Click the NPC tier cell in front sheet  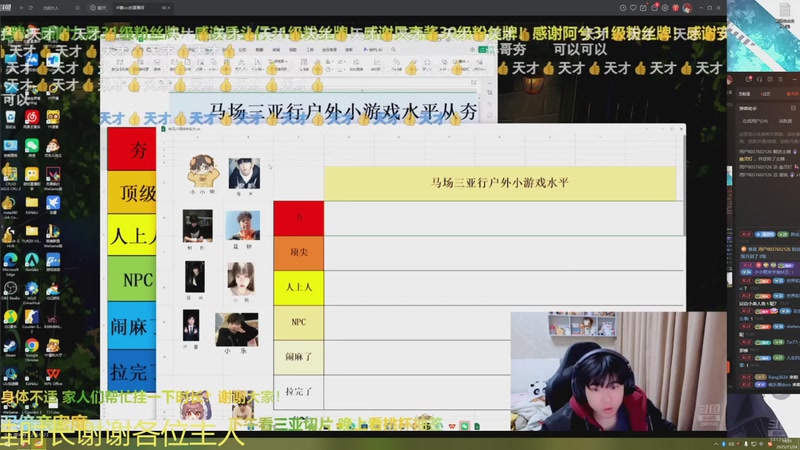[299, 322]
